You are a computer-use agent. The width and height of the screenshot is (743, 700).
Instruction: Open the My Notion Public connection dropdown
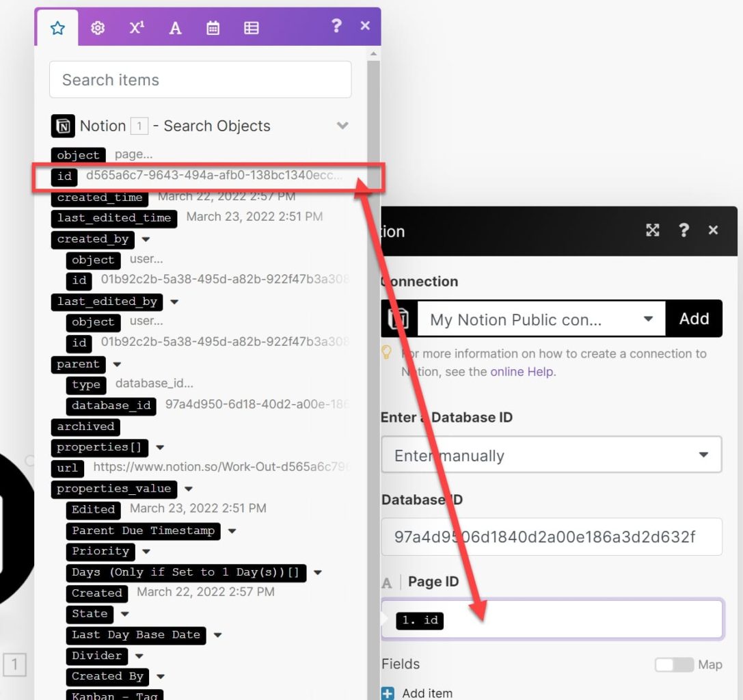[x=541, y=319]
